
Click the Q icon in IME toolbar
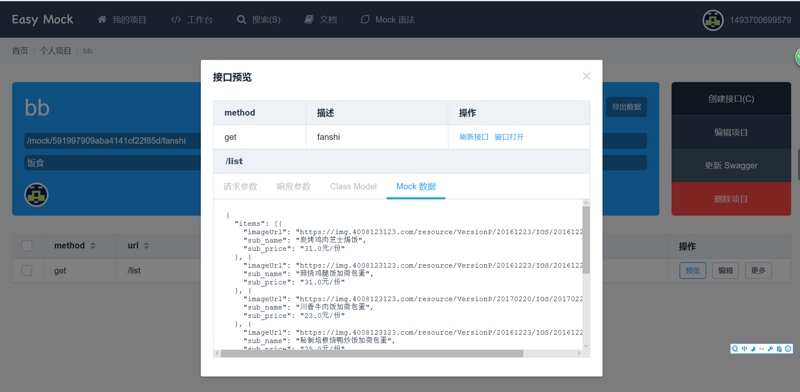point(735,349)
